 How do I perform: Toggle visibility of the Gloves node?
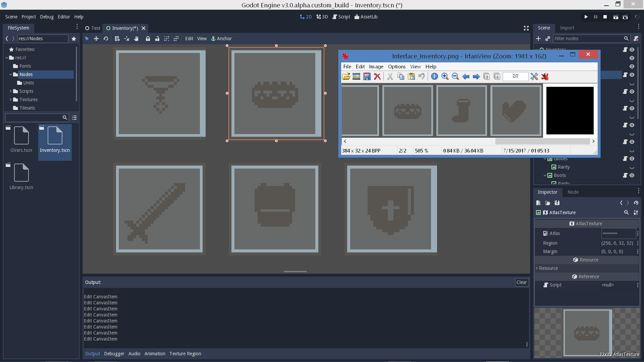(x=632, y=159)
